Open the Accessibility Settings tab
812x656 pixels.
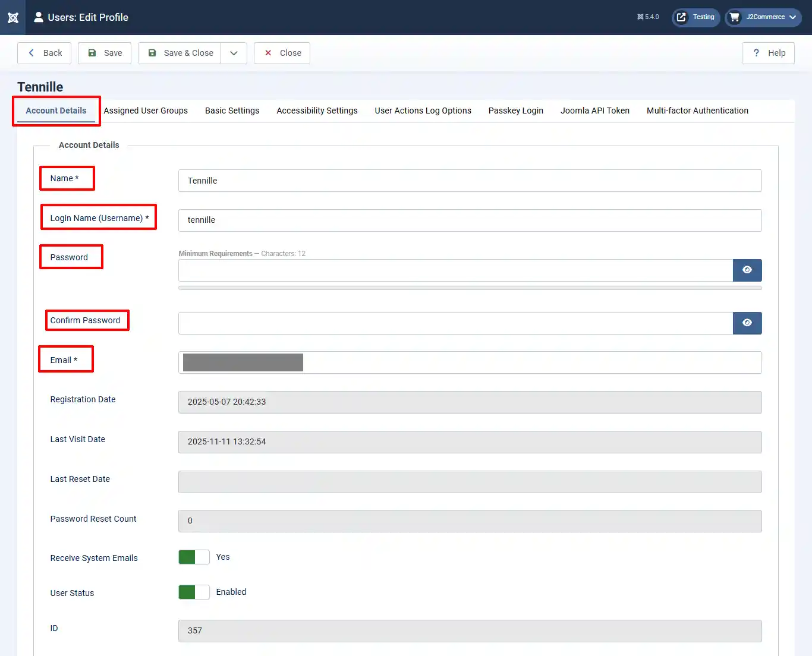317,111
